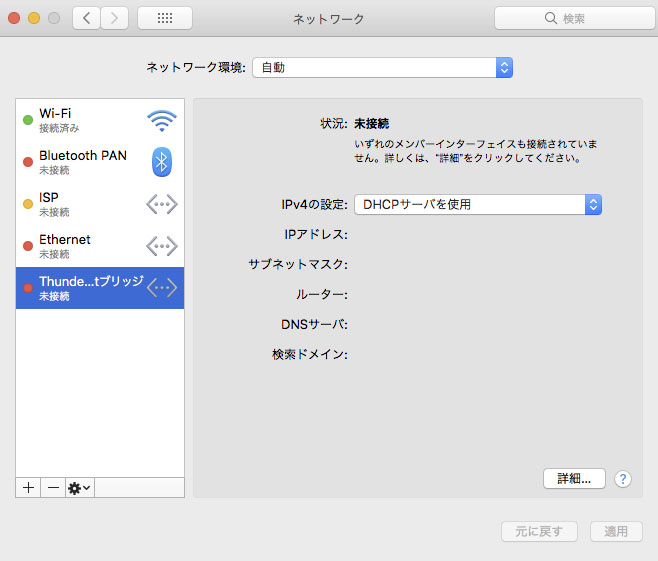Select the Ethernet service row
The height and width of the screenshot is (561, 658).
click(100, 246)
